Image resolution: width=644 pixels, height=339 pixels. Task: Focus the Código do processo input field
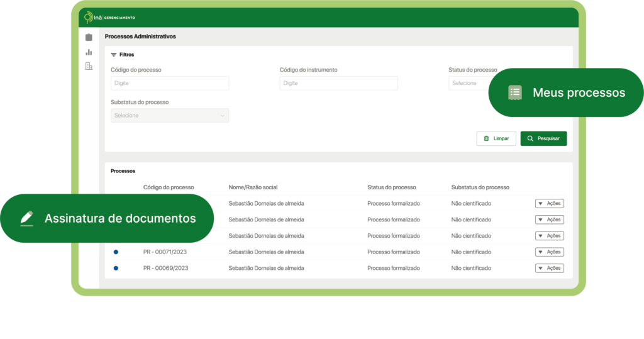170,83
